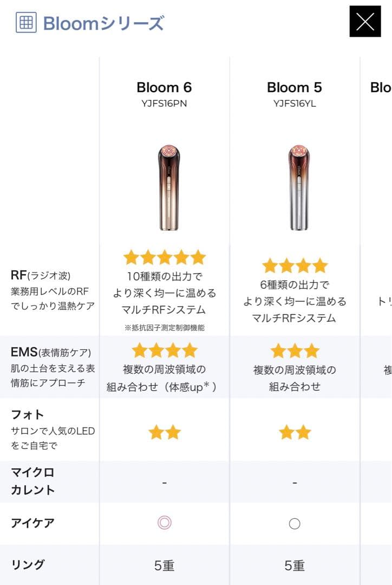Select the Bloom 6 column heading
Screen dimensions: 392x585
click(164, 87)
